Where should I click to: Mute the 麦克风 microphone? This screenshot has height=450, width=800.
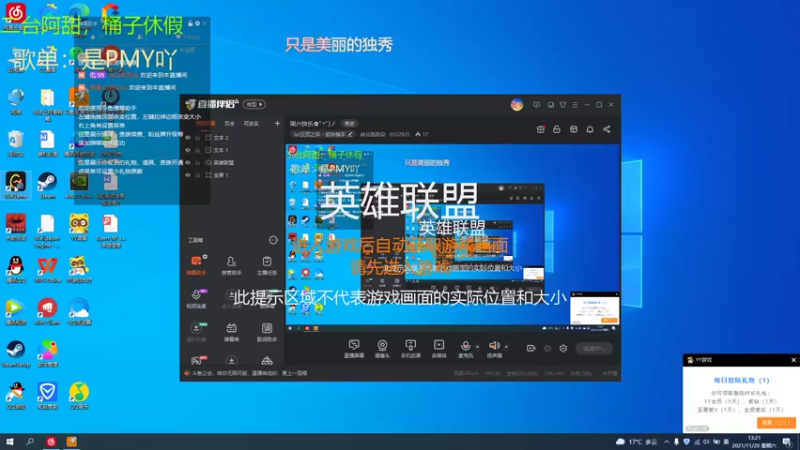[x=465, y=348]
